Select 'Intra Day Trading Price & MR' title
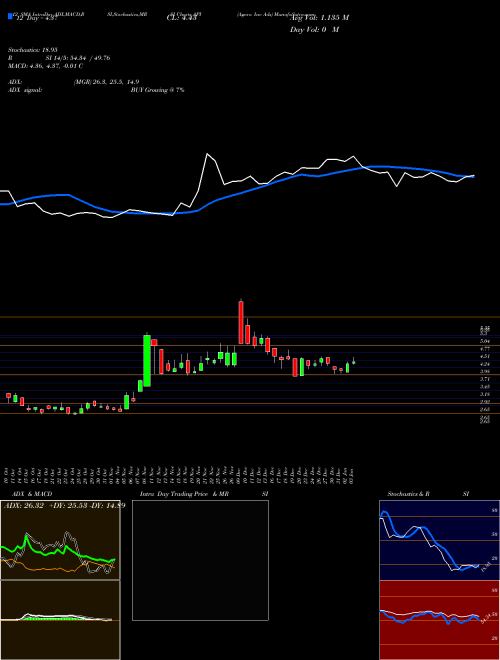 tap(184, 494)
